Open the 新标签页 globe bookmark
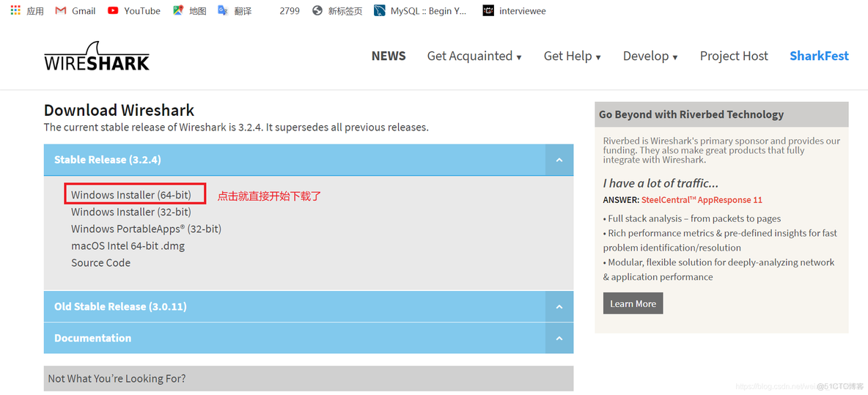This screenshot has width=868, height=395. coord(337,10)
